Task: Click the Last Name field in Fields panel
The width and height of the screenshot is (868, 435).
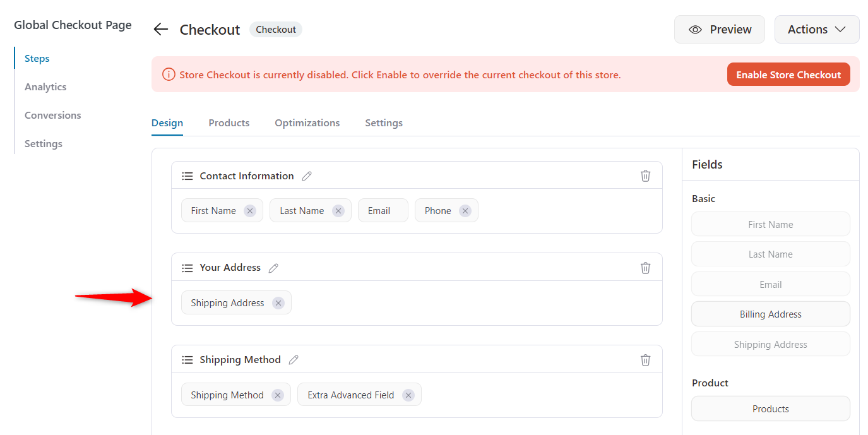Action: coord(771,254)
